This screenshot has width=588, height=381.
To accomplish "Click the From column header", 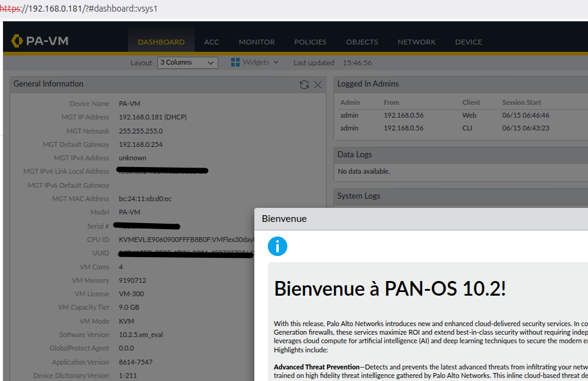I will (x=391, y=102).
